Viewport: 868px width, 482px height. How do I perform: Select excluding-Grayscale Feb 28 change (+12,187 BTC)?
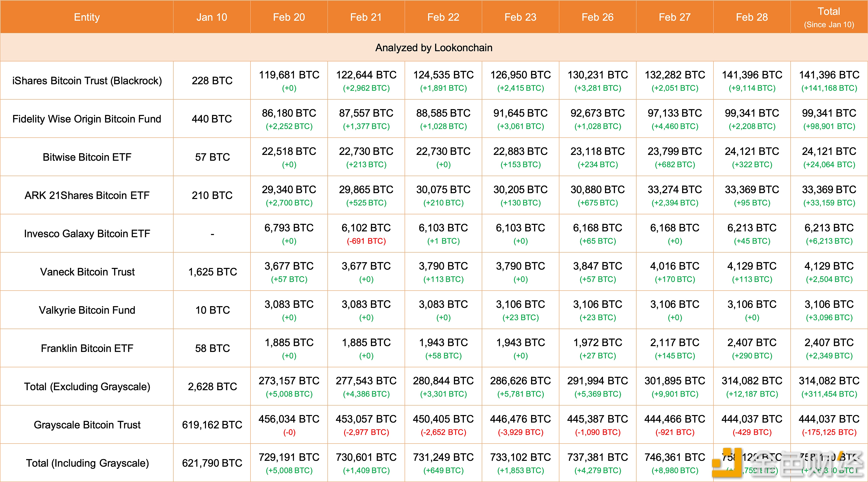[752, 394]
